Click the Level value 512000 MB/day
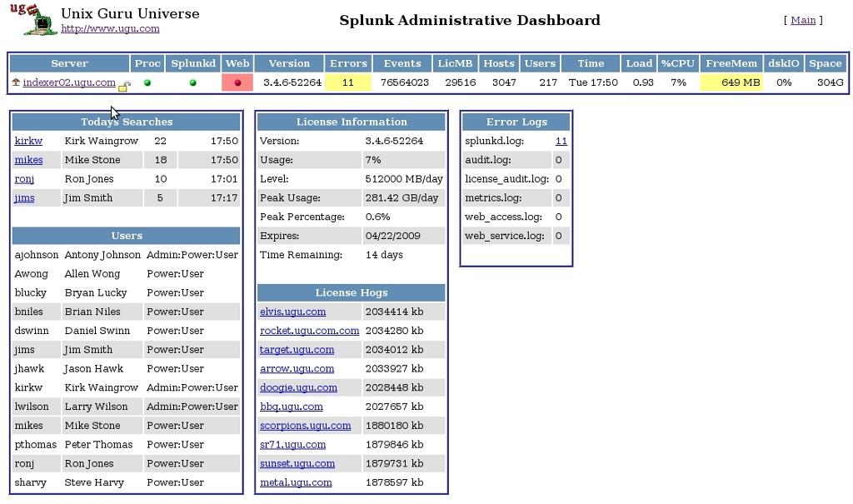 point(404,179)
